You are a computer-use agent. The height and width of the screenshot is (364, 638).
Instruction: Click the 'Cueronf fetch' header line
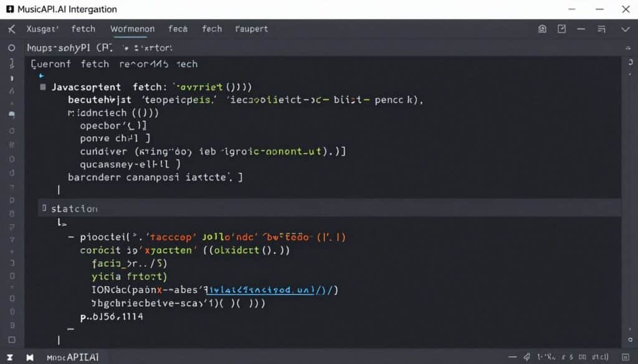point(115,64)
